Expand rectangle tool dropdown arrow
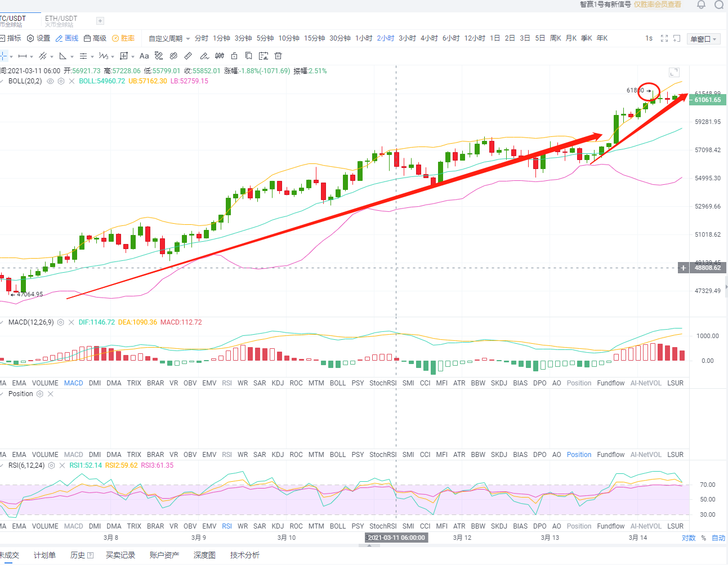 pyautogui.click(x=133, y=56)
